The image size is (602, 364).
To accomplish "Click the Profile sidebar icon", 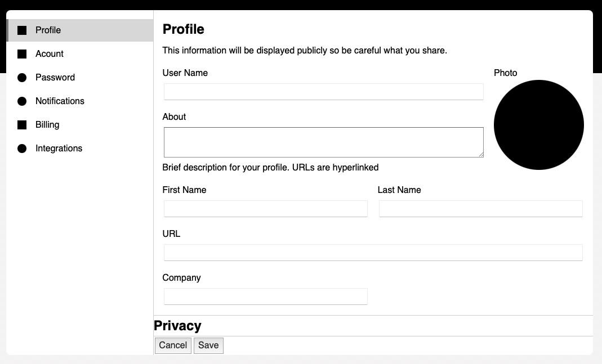I will coord(21,30).
